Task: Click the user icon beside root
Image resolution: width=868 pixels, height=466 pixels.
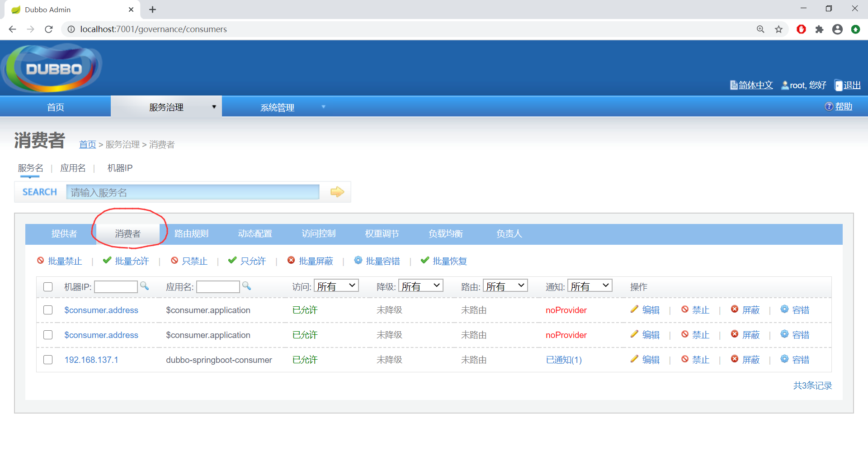Action: coord(785,85)
